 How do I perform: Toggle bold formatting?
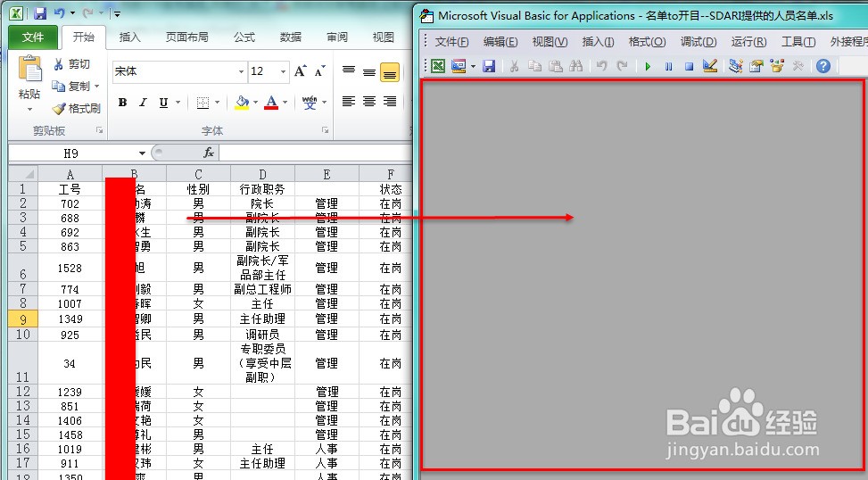pyautogui.click(x=123, y=103)
